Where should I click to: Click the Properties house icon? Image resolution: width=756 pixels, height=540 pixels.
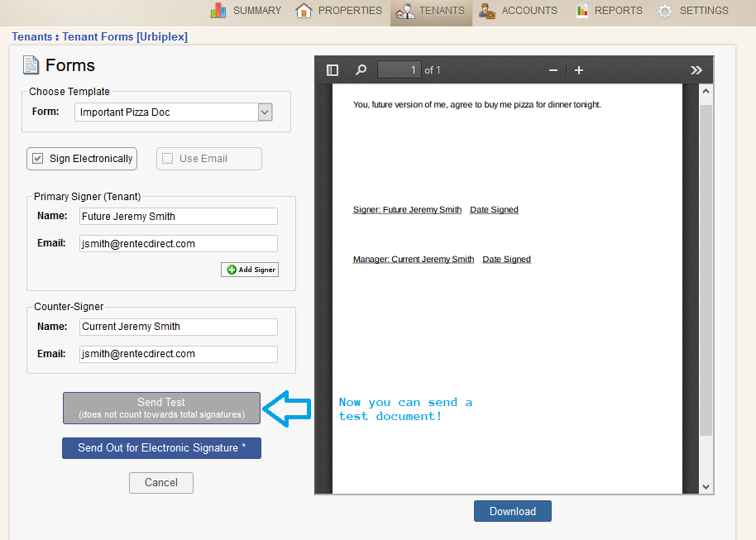click(304, 11)
